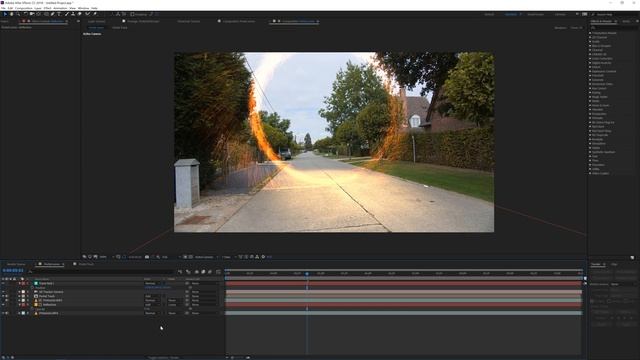Image resolution: width=640 pixels, height=360 pixels.
Task: Select the Pen tool
Action: [52, 14]
